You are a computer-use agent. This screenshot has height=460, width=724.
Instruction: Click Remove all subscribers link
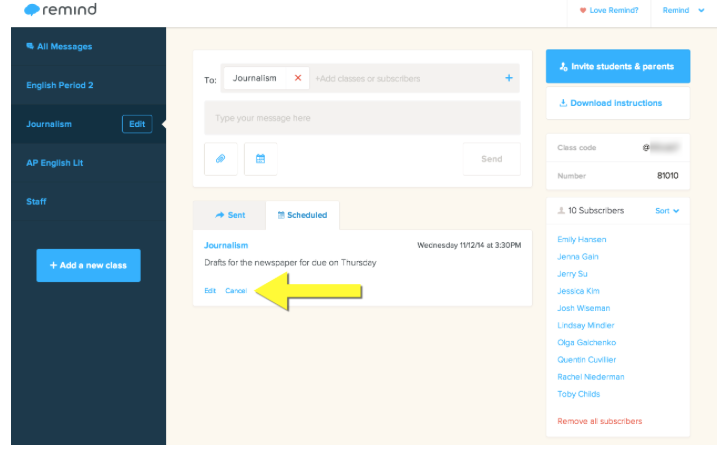point(599,421)
